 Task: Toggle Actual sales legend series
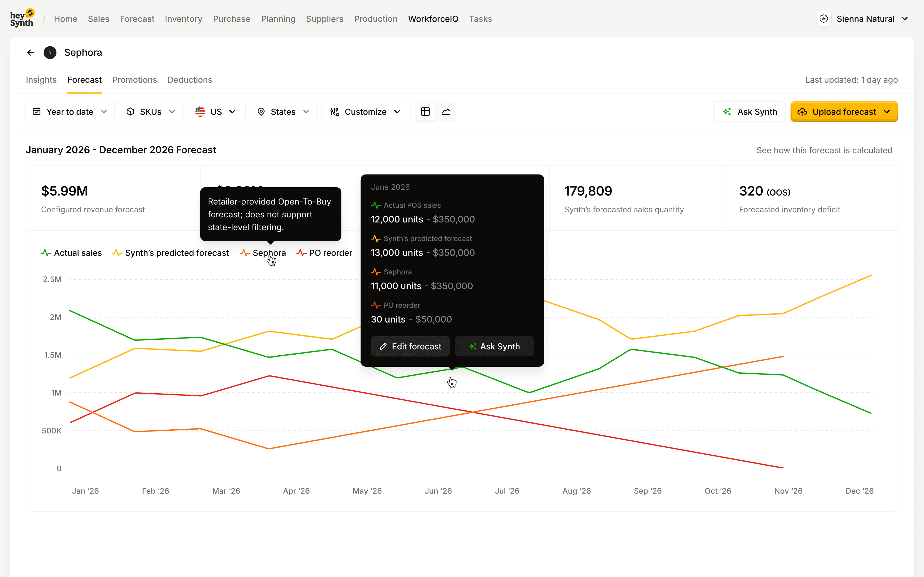pos(71,253)
